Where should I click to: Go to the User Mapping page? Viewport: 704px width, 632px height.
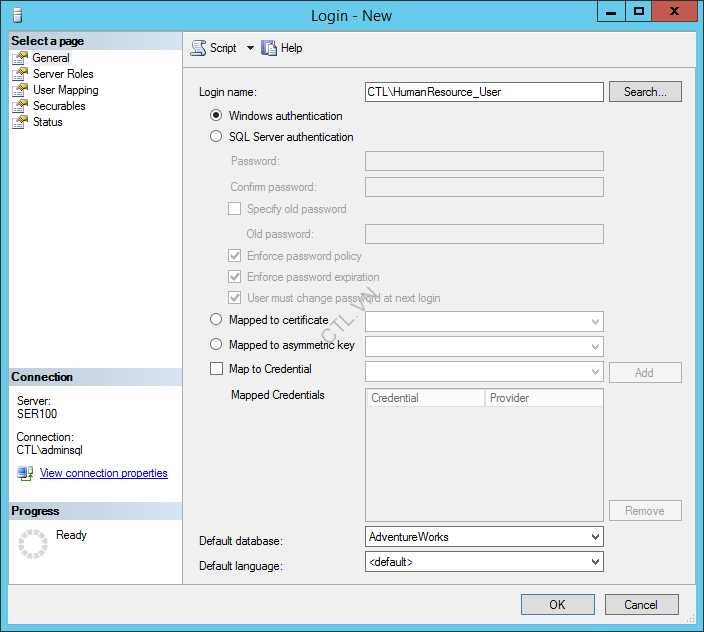coord(66,90)
